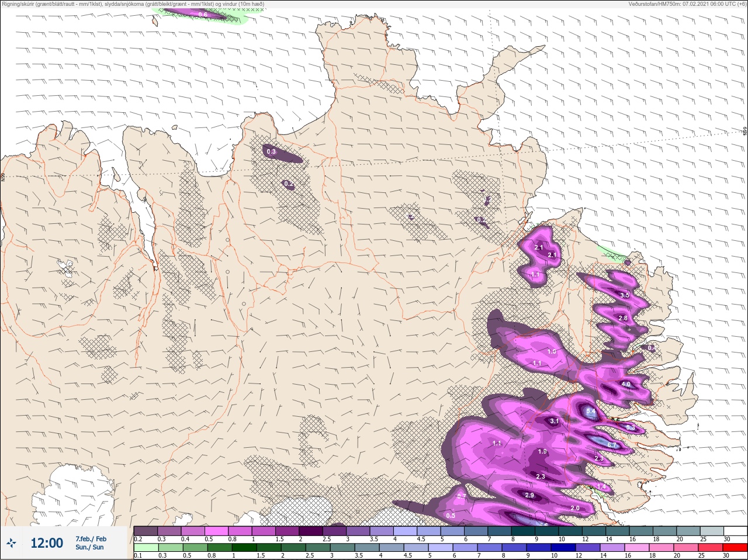Click the map title starting 'Rigning/skúrir'

[133, 4]
